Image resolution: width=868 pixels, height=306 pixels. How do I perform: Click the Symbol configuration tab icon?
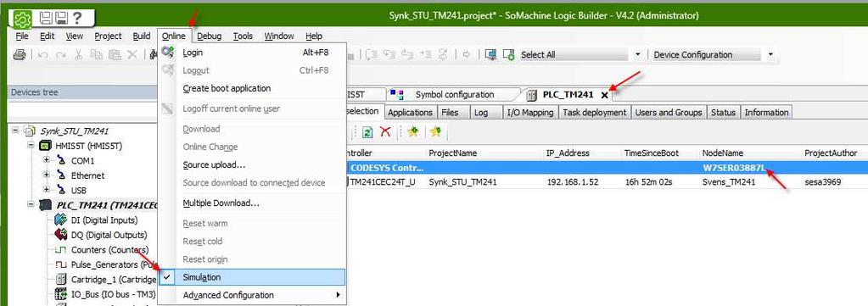click(x=397, y=95)
